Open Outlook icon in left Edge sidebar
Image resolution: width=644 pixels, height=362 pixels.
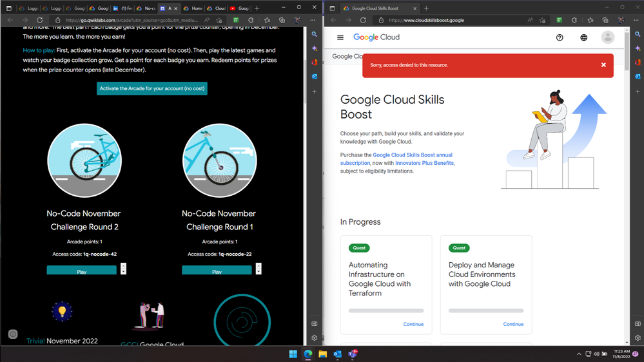[x=314, y=77]
